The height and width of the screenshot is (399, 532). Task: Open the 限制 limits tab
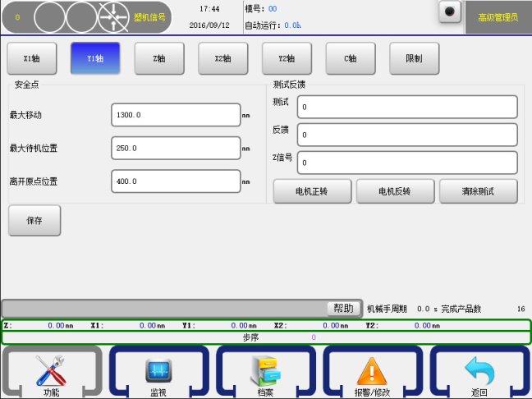[415, 58]
